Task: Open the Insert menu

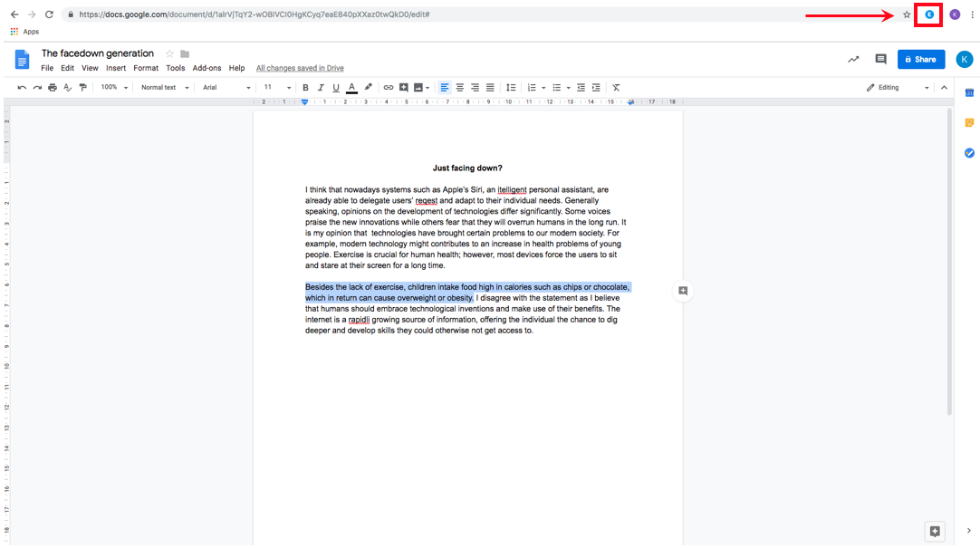Action: pyautogui.click(x=116, y=68)
